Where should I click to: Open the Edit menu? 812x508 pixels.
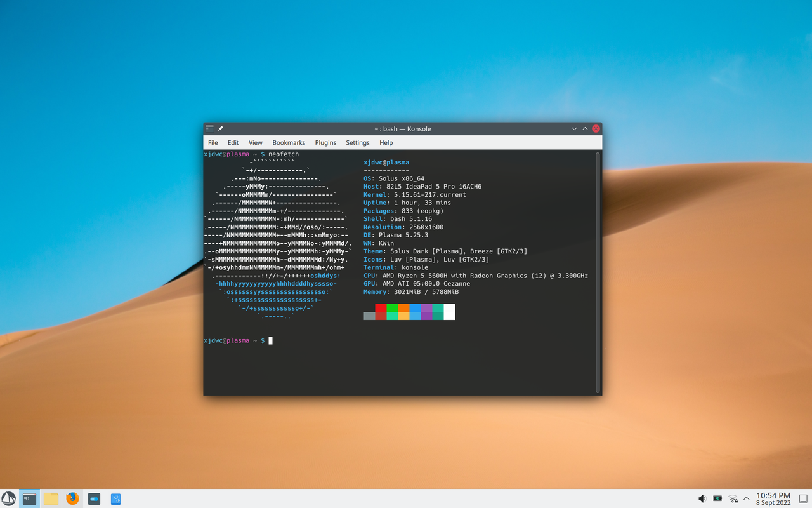pyautogui.click(x=233, y=143)
